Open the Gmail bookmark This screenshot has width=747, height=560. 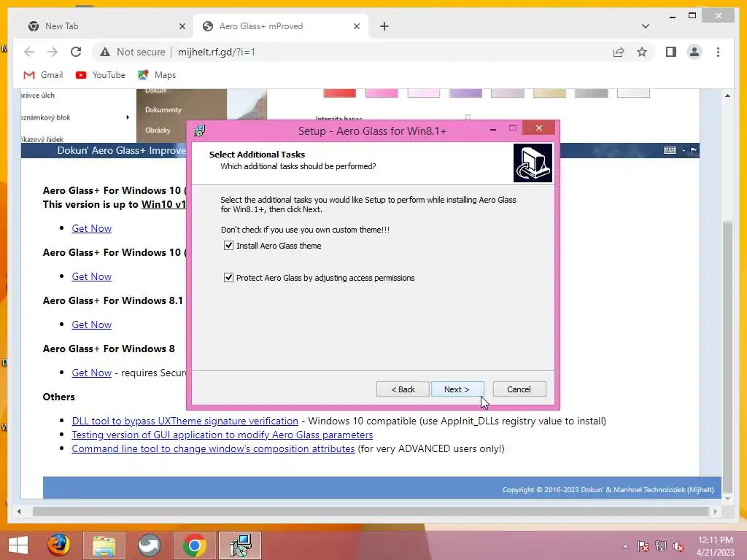click(43, 75)
